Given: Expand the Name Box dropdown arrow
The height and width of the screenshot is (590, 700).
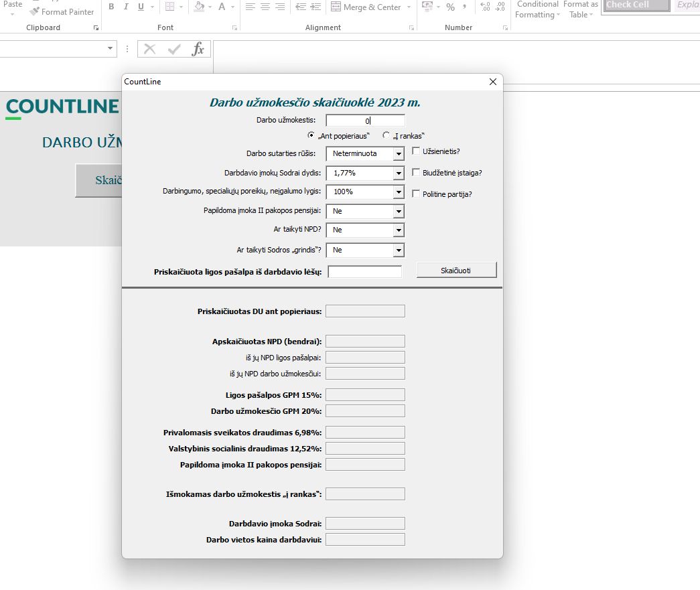Looking at the screenshot, I should pyautogui.click(x=110, y=48).
